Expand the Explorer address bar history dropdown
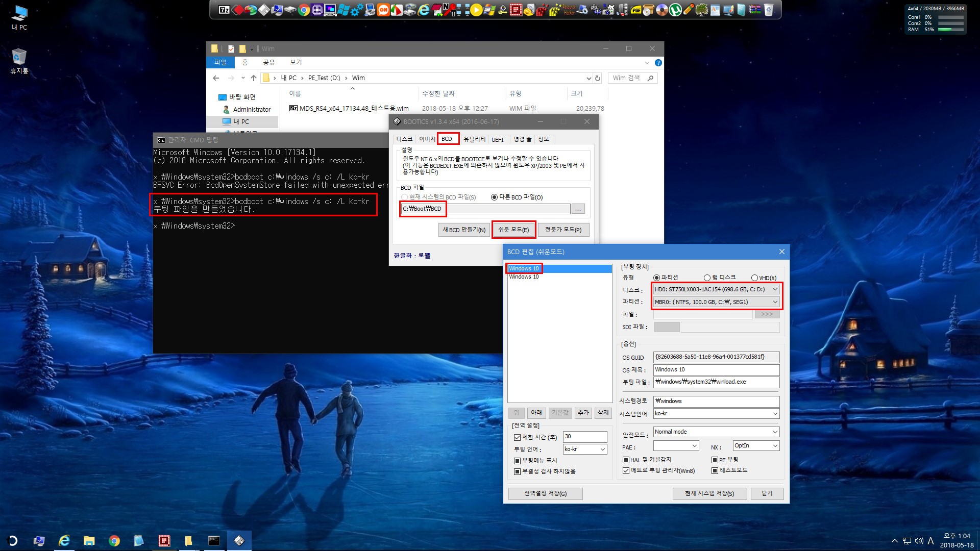 (x=589, y=78)
